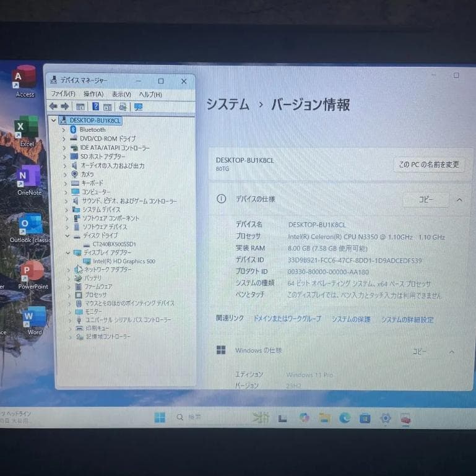Click the Settings gear on the taskbar

tap(385, 418)
